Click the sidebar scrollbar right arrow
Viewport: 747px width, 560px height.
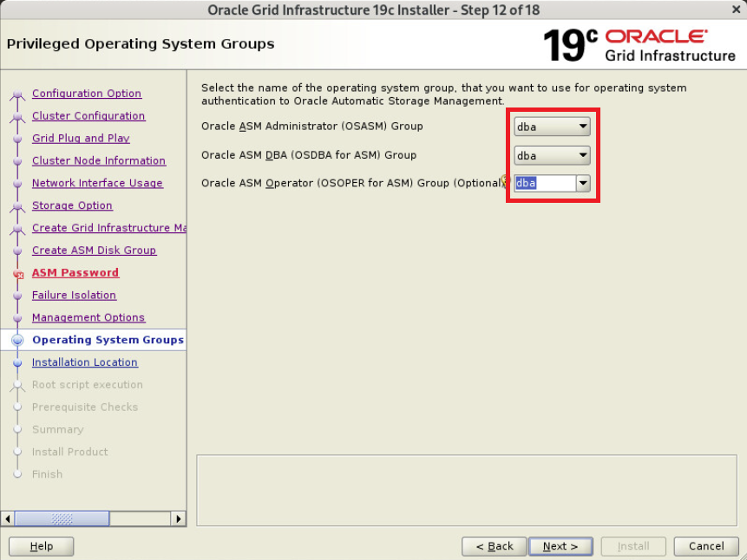(179, 518)
